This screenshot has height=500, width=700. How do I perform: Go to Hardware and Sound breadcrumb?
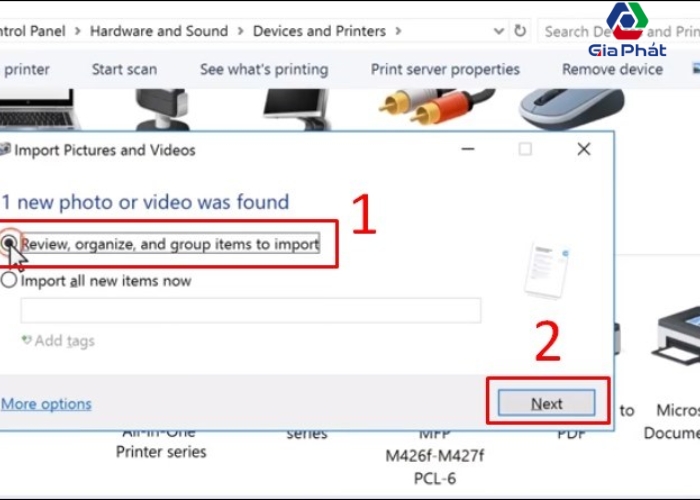tap(159, 31)
